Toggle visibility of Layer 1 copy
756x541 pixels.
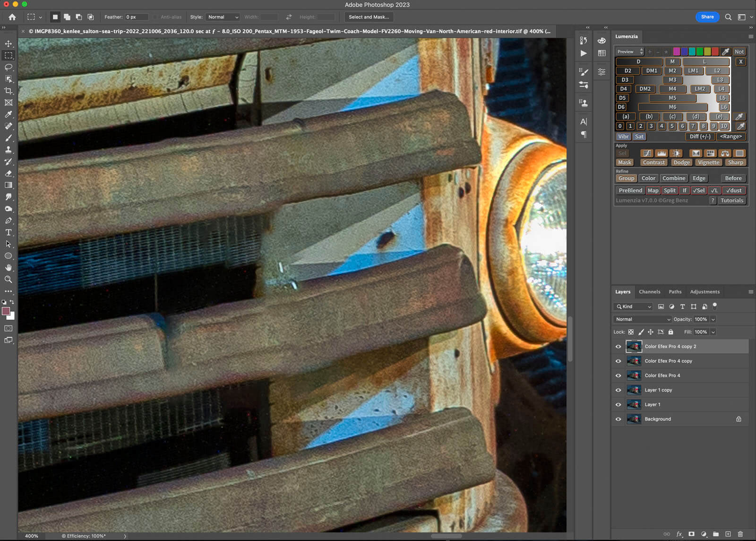coord(618,390)
